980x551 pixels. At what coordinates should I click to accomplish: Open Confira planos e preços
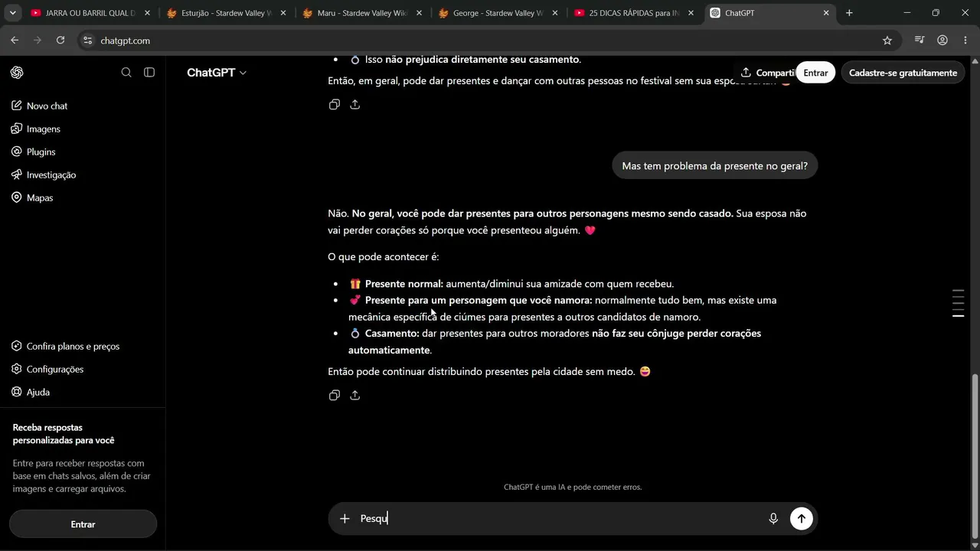[x=66, y=347]
